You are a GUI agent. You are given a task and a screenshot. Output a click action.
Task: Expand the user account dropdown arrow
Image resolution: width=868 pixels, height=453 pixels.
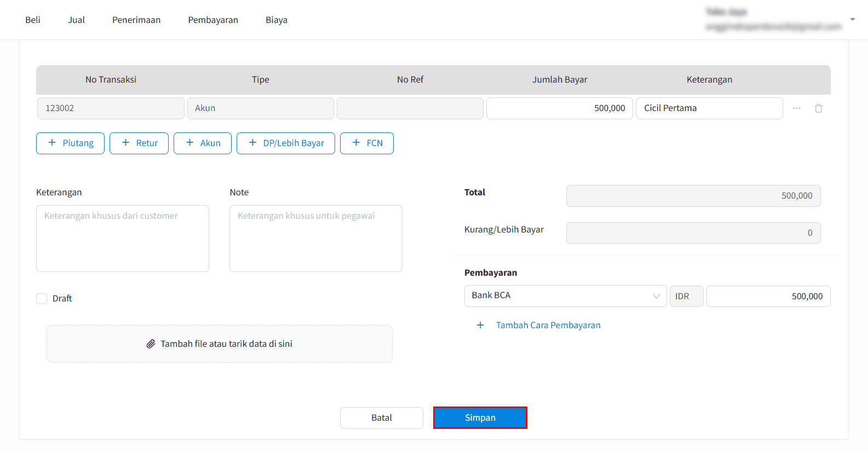click(853, 20)
